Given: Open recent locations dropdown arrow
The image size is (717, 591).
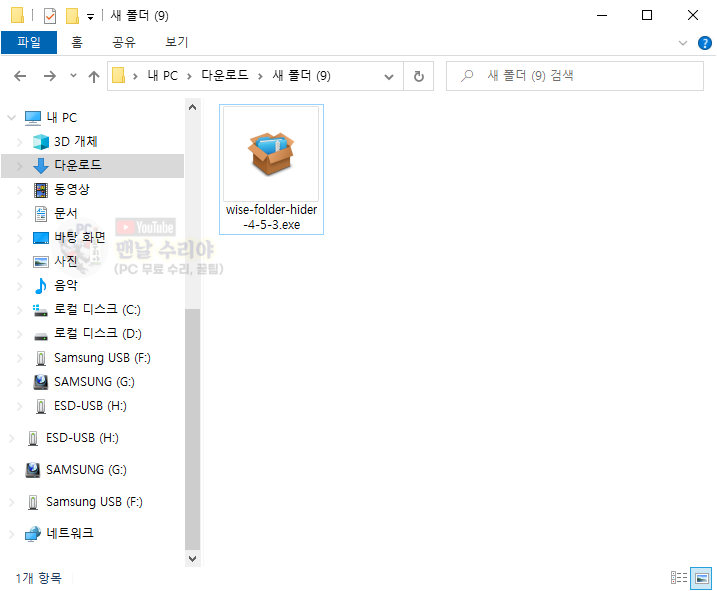Looking at the screenshot, I should coord(73,76).
